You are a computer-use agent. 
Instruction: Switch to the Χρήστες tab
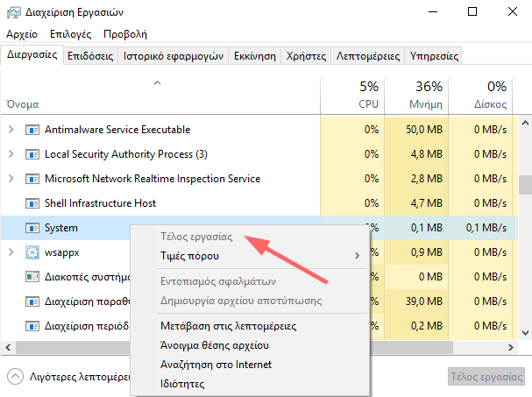(x=306, y=56)
